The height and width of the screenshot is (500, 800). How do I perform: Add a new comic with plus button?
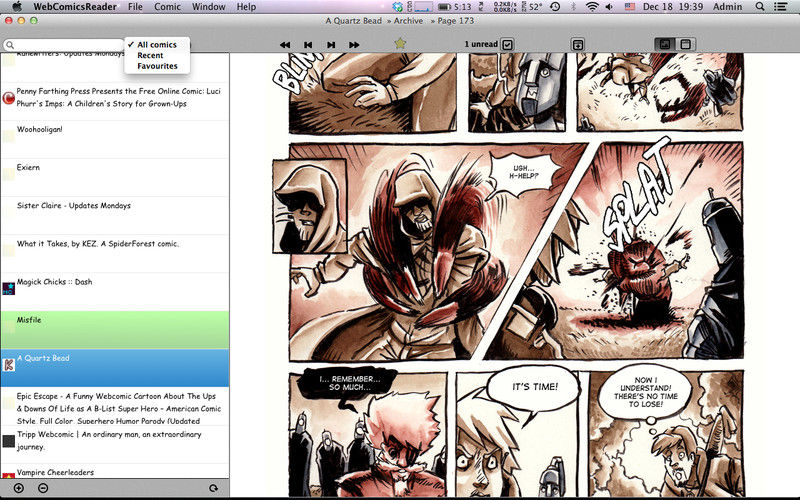(x=19, y=488)
